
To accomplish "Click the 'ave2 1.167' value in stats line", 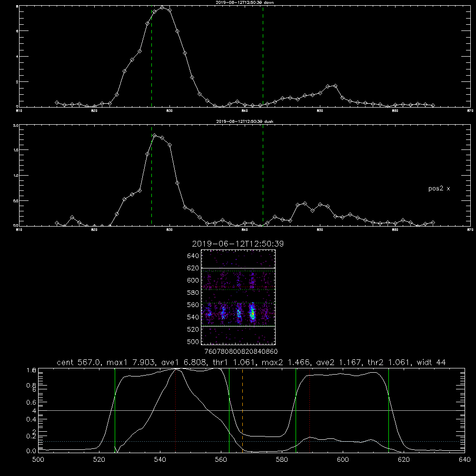I will click(x=340, y=362).
